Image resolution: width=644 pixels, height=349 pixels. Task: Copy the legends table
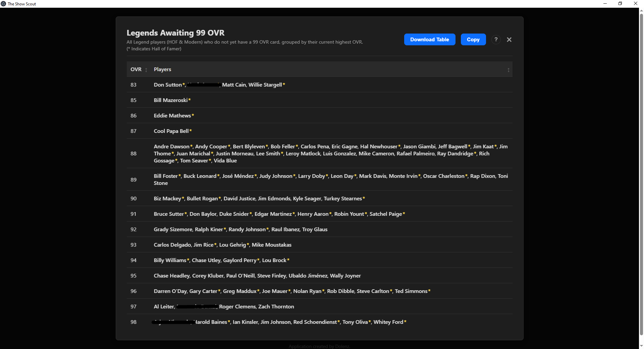(x=473, y=40)
